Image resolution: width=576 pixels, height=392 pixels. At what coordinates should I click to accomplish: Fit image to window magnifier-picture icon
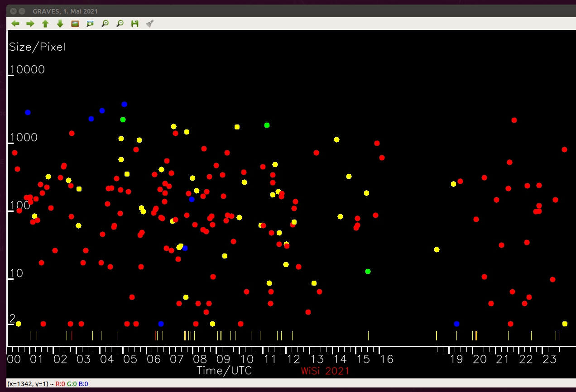tap(90, 24)
